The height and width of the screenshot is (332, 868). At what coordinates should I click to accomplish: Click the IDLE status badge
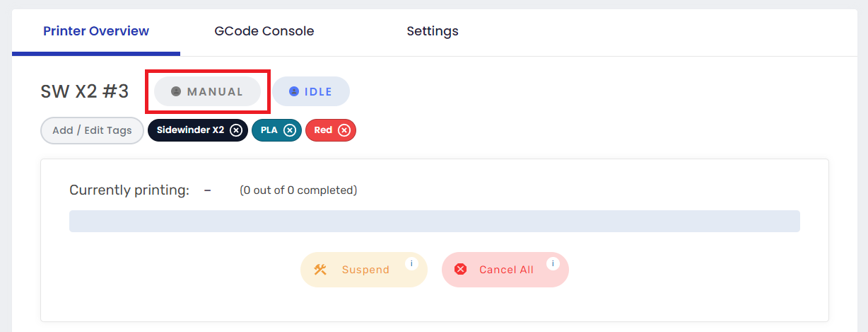(311, 92)
